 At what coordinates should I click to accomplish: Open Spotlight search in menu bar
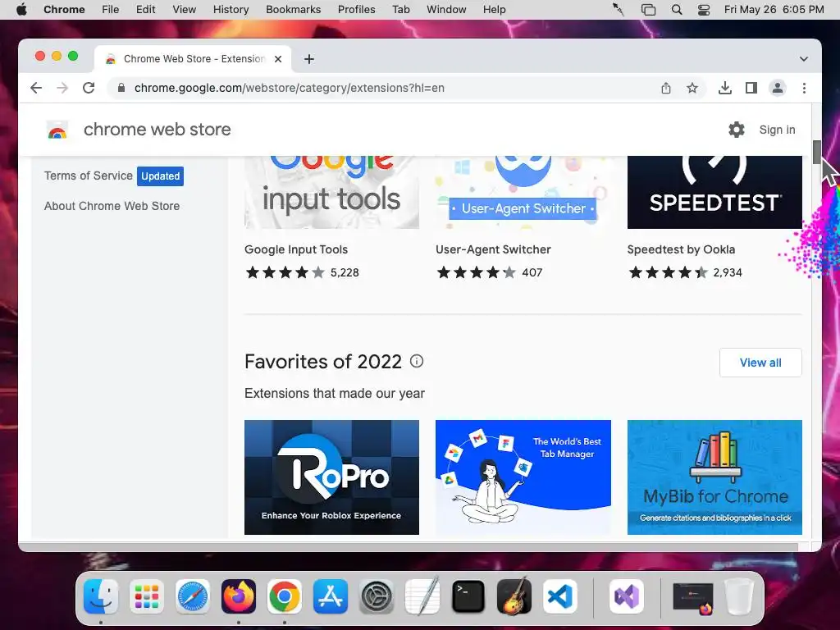tap(677, 10)
